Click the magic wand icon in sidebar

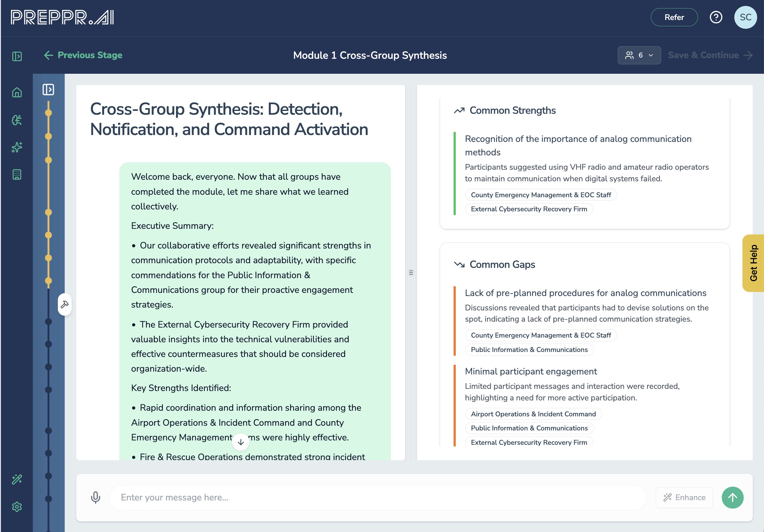[17, 479]
